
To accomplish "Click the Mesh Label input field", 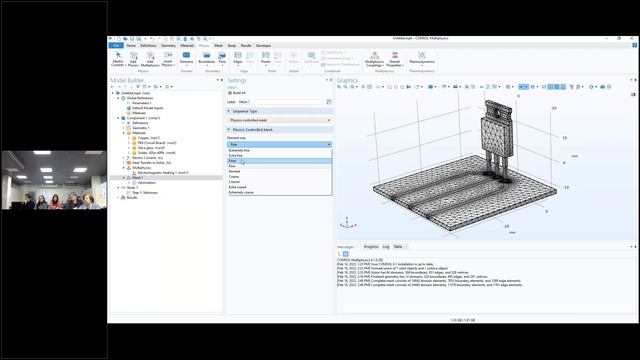I will [281, 102].
